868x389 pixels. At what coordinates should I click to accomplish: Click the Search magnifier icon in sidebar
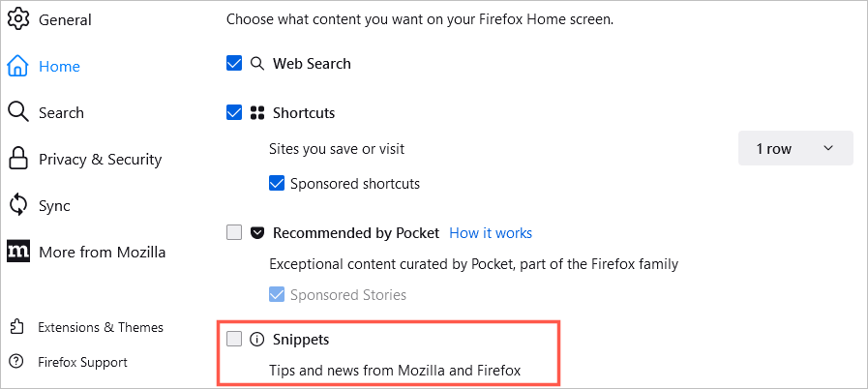pos(18,112)
